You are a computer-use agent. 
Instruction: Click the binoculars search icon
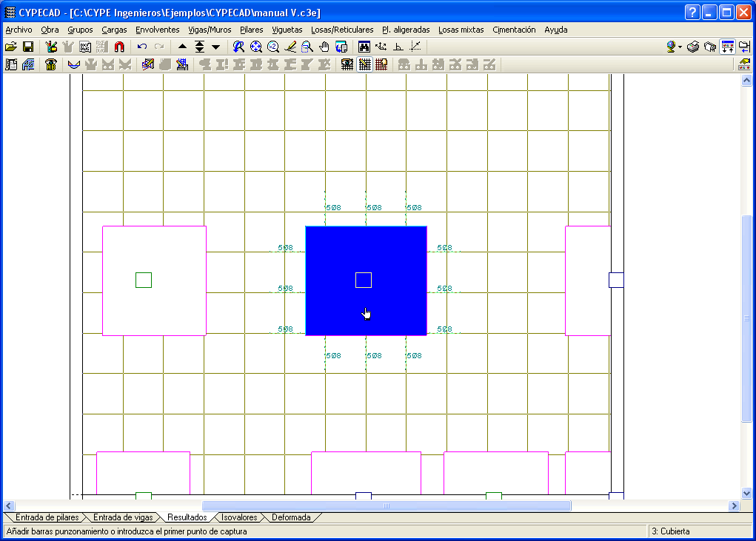pos(364,47)
